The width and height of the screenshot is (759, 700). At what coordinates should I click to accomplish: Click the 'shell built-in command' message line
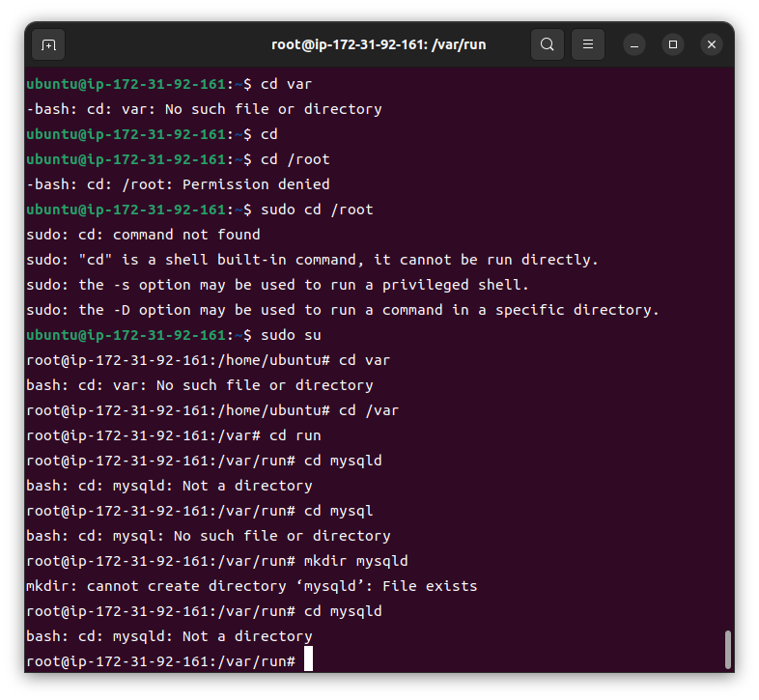point(313,260)
